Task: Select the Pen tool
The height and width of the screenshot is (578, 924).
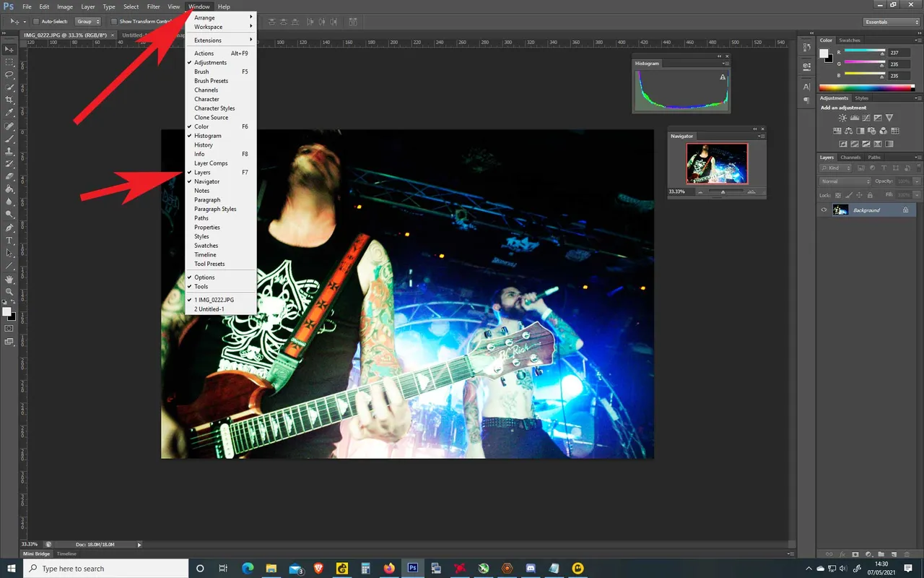Action: pyautogui.click(x=9, y=228)
